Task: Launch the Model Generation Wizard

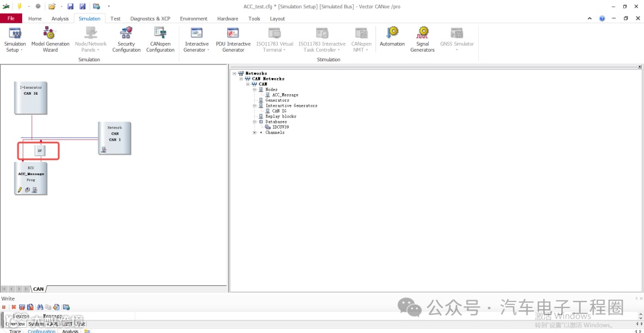Action: click(51, 40)
